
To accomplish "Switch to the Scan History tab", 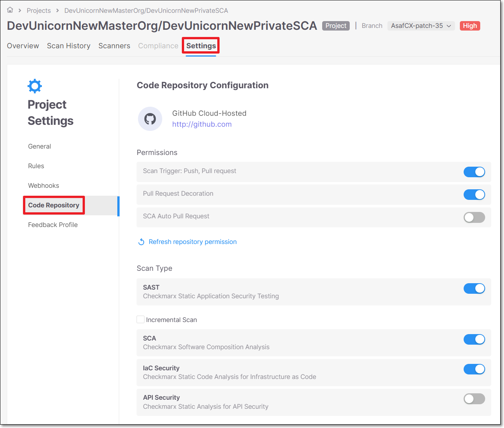I will pyautogui.click(x=69, y=46).
